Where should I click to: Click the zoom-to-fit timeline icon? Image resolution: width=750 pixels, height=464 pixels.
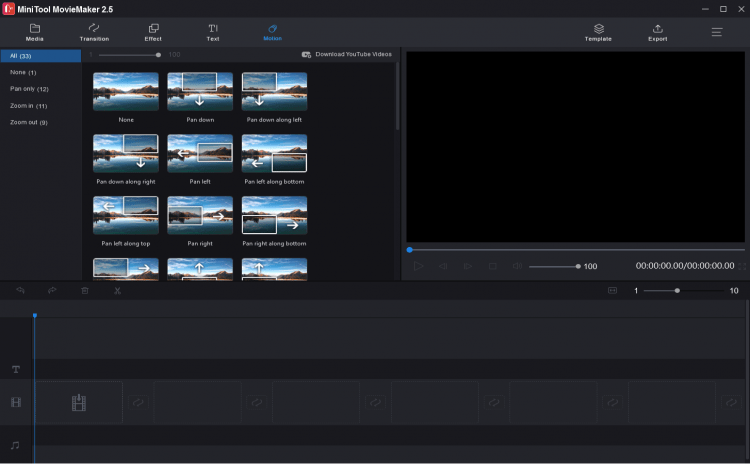(x=612, y=291)
